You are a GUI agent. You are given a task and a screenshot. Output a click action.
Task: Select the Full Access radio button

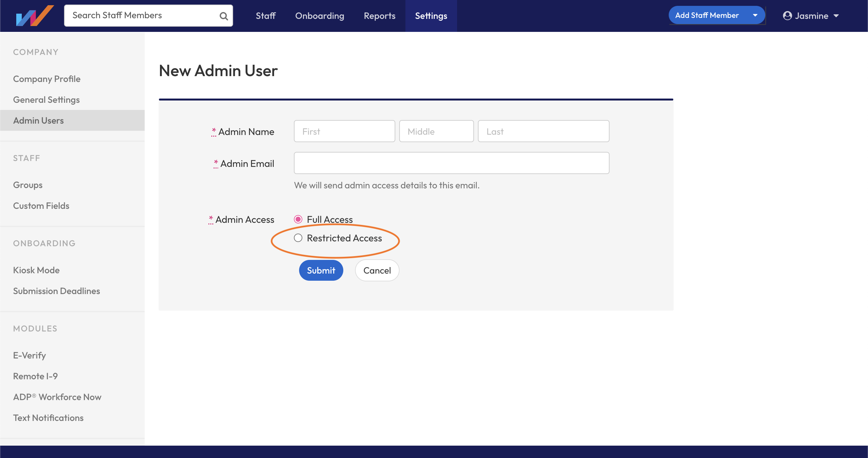point(298,220)
